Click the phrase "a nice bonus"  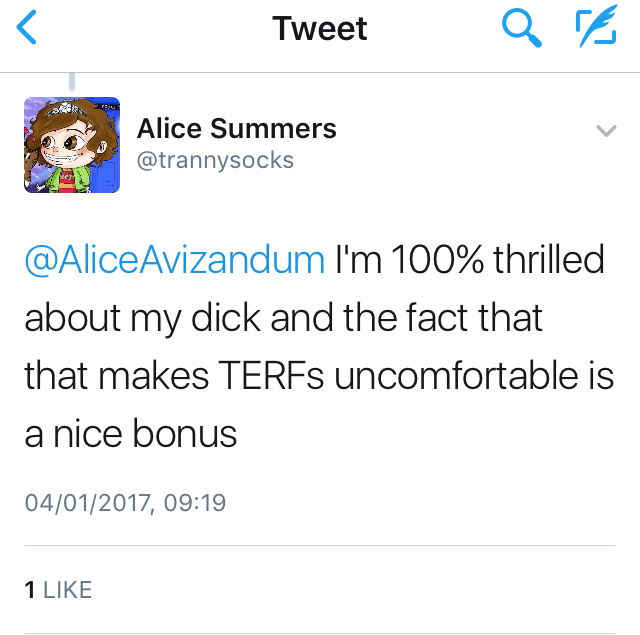click(130, 434)
